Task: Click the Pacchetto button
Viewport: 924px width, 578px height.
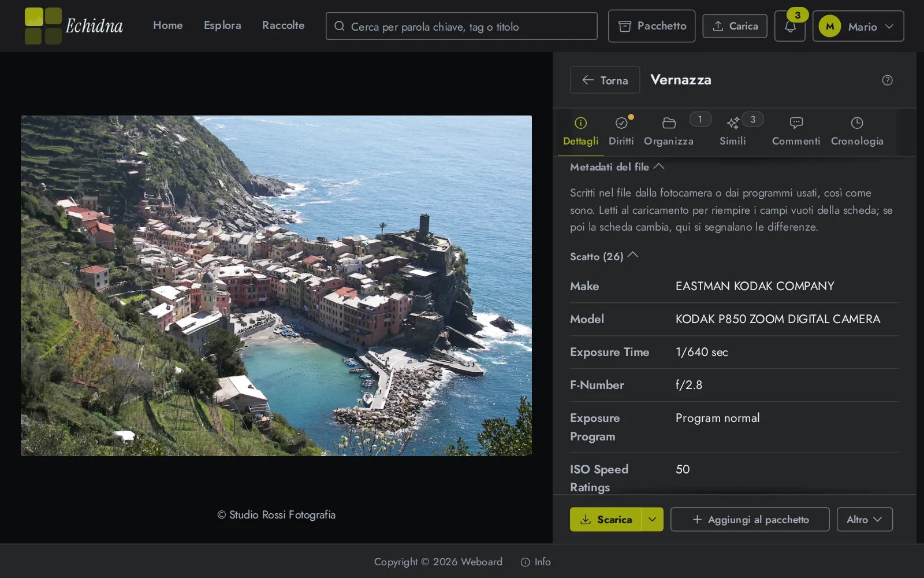Action: pos(651,26)
